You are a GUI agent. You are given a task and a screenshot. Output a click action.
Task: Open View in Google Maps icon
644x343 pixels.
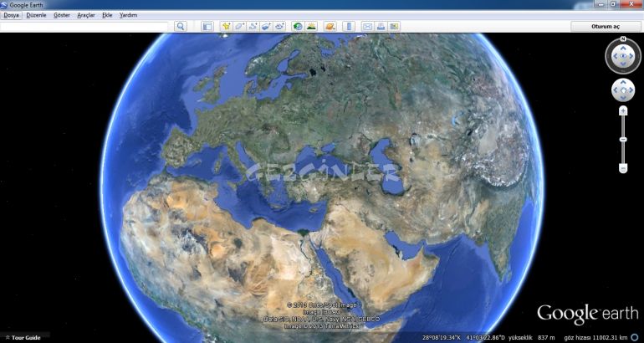pos(394,26)
